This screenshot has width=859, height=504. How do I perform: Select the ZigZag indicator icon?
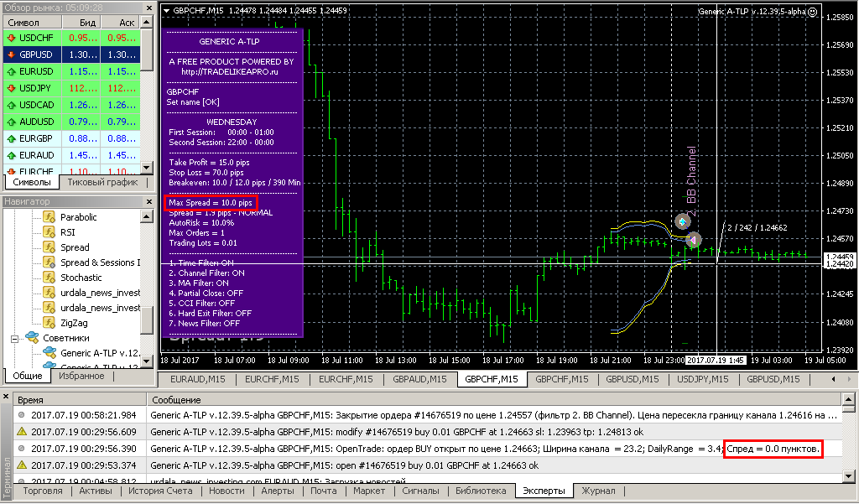[49, 323]
